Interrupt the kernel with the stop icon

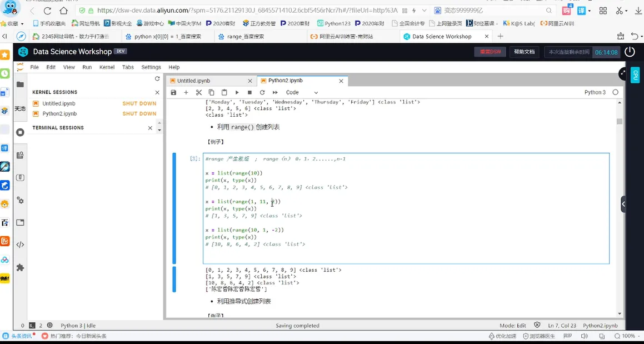[249, 93]
